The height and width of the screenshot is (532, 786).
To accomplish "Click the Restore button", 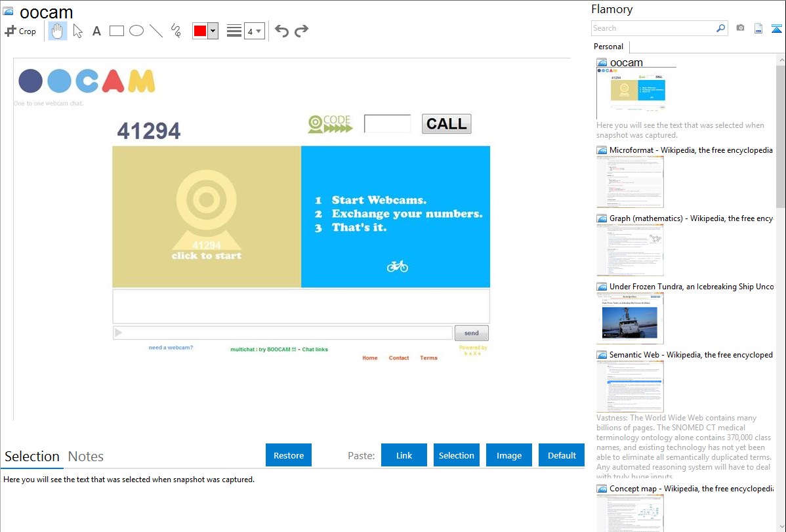I will [x=289, y=455].
